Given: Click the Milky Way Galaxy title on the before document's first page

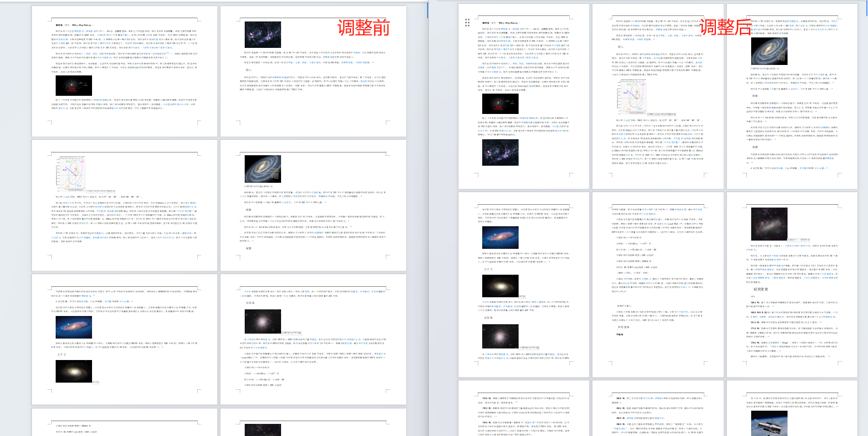Looking at the screenshot, I should point(73,25).
